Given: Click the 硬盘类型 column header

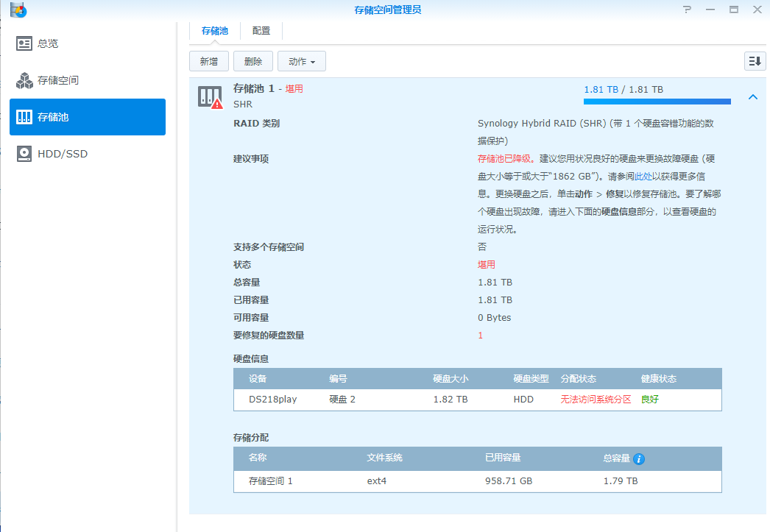Looking at the screenshot, I should (531, 379).
